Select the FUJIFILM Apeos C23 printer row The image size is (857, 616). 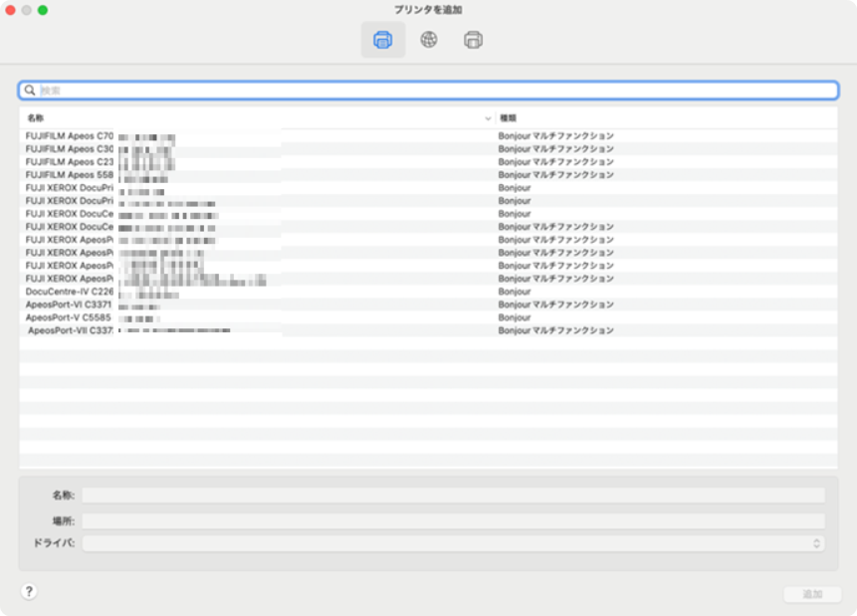tap(428, 162)
